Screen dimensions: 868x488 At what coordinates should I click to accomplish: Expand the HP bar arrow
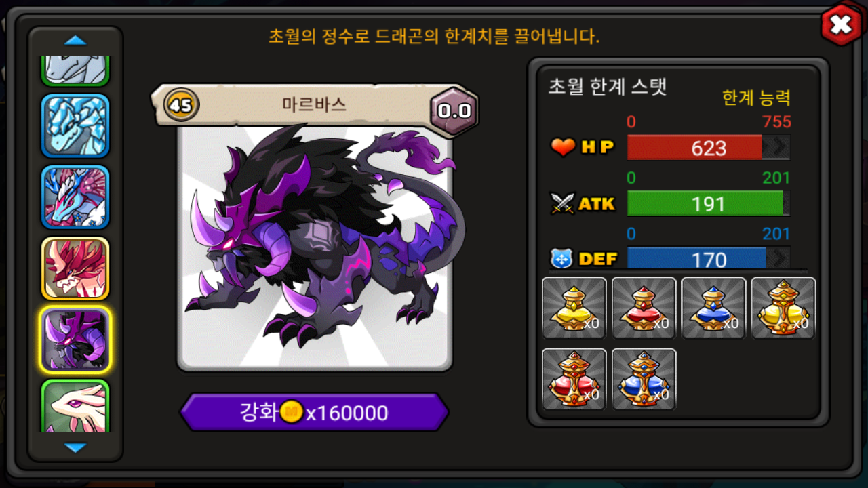(x=776, y=147)
